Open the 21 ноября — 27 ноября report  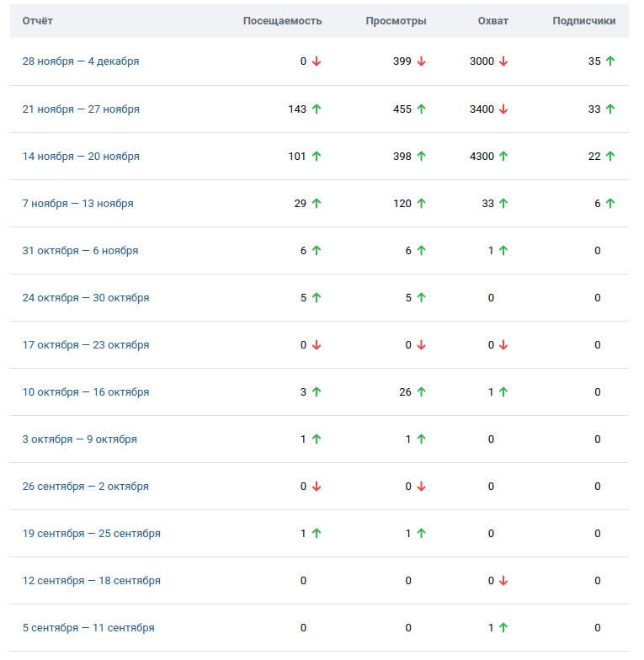point(81,109)
